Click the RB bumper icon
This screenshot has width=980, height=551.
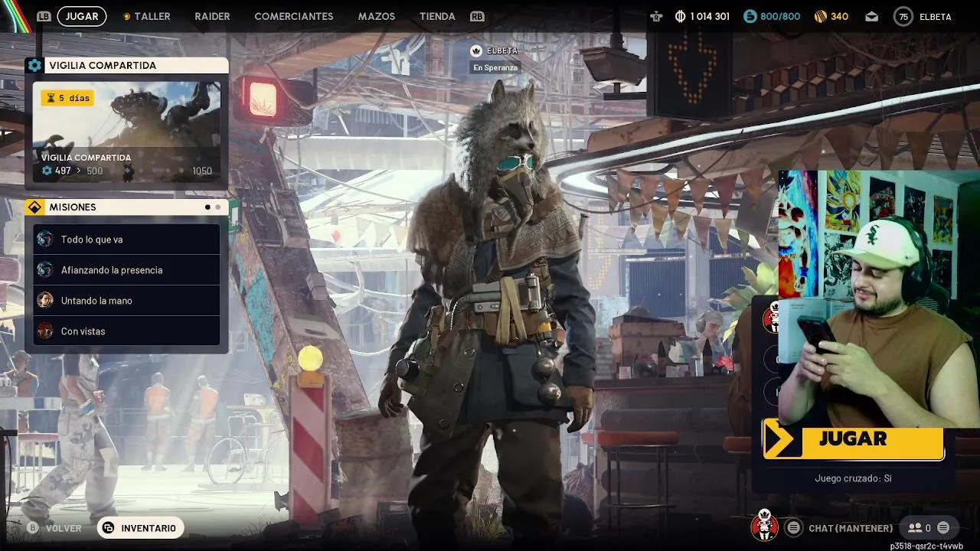point(477,16)
